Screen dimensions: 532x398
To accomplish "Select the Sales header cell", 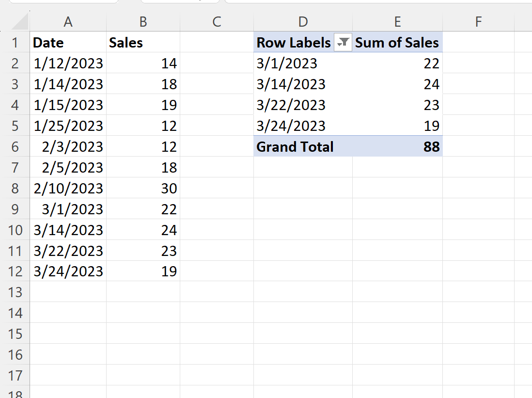I will click(143, 43).
